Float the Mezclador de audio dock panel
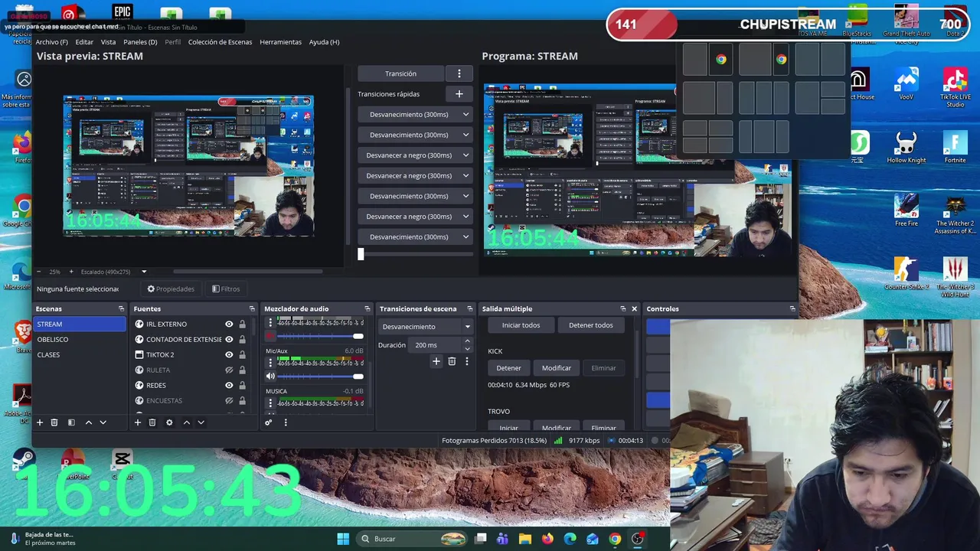The height and width of the screenshot is (551, 980). coord(367,308)
